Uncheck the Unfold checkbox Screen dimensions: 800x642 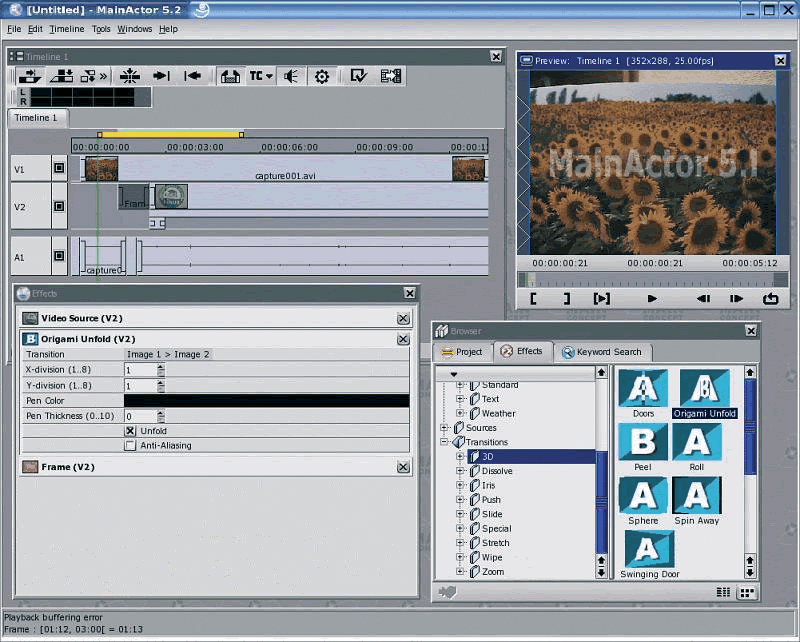tap(130, 431)
